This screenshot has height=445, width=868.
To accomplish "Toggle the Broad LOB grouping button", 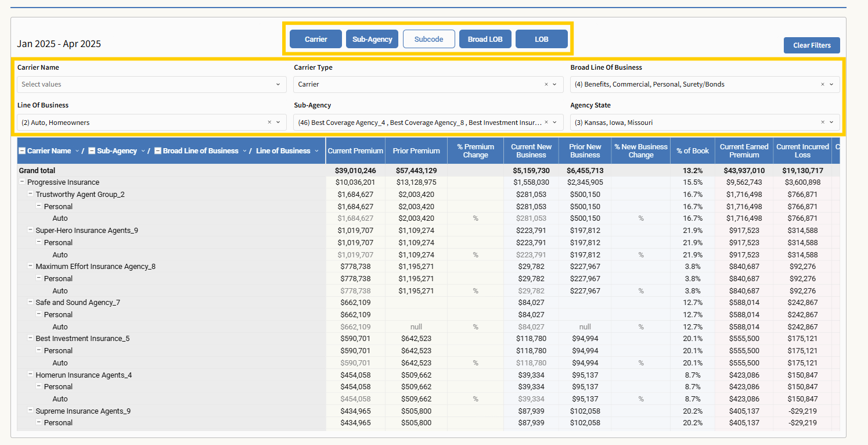I will 485,39.
